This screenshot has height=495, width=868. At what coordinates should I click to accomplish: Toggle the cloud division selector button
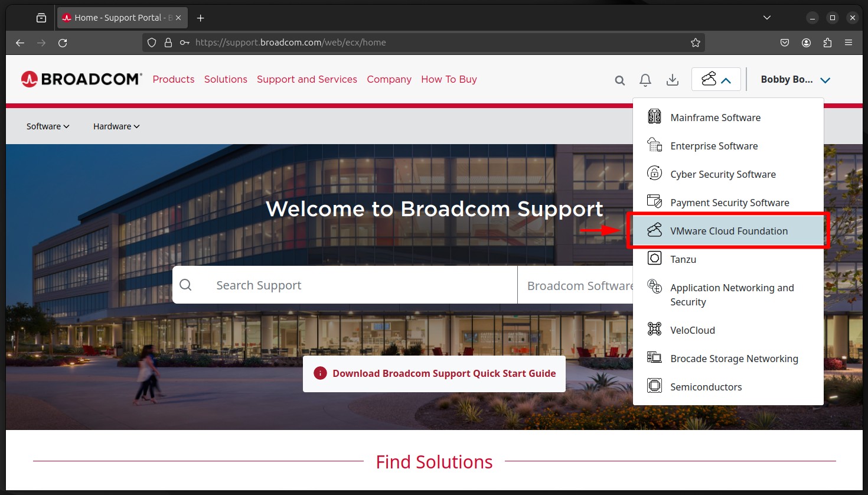pyautogui.click(x=716, y=79)
